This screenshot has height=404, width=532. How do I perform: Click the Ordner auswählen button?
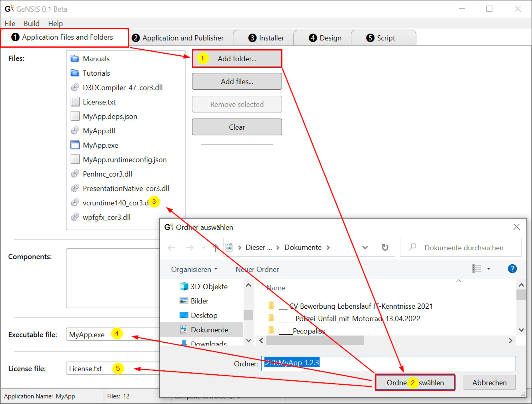[x=415, y=382]
